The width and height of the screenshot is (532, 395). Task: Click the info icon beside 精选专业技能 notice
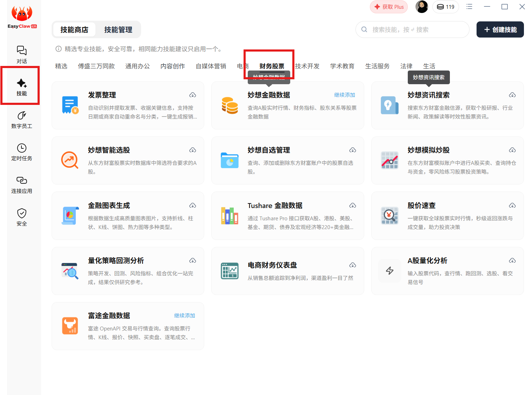(59, 49)
